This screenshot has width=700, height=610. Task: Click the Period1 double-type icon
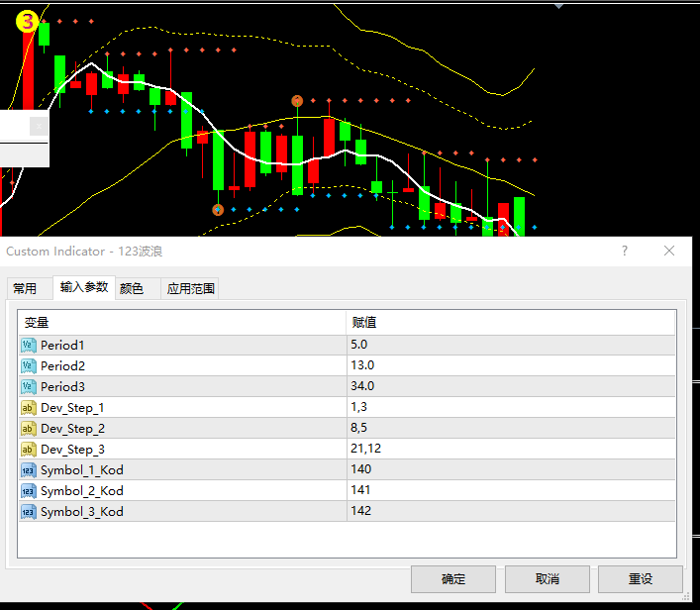[x=29, y=346]
